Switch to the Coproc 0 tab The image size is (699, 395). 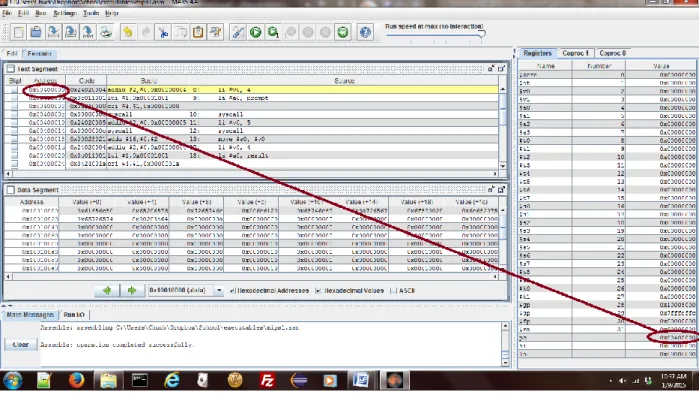[x=613, y=53]
